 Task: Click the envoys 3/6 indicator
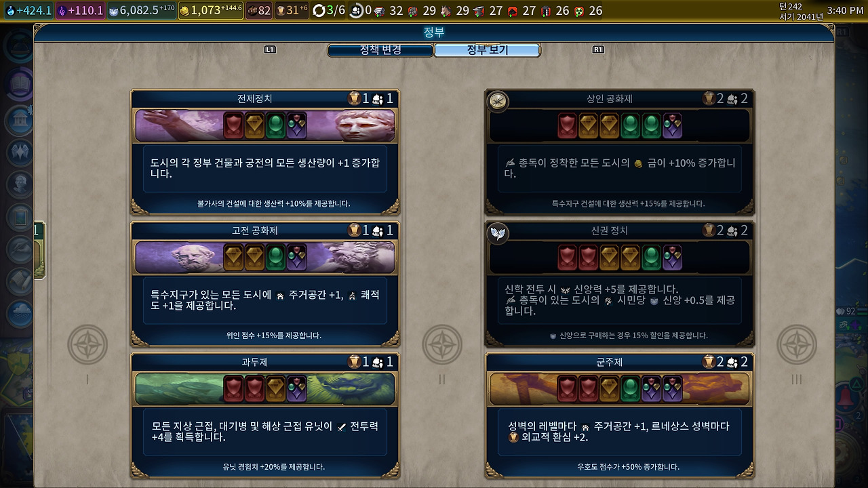(329, 11)
